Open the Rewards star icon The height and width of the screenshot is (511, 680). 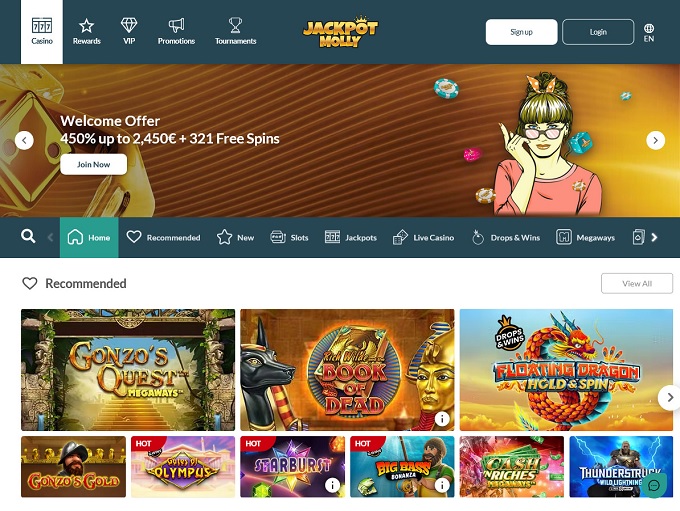click(x=86, y=26)
